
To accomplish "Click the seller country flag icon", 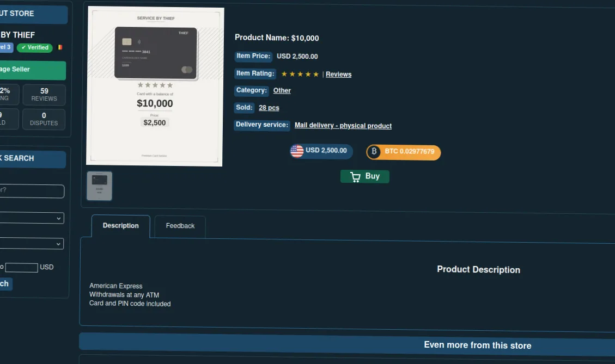I will click(60, 47).
